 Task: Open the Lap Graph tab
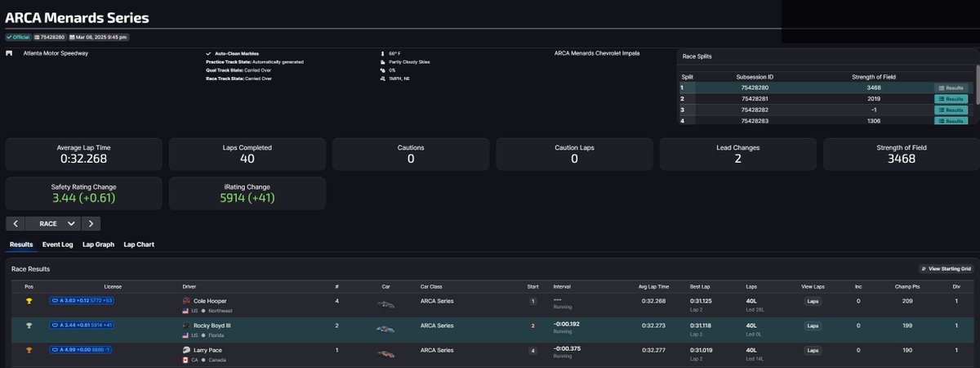tap(99, 245)
